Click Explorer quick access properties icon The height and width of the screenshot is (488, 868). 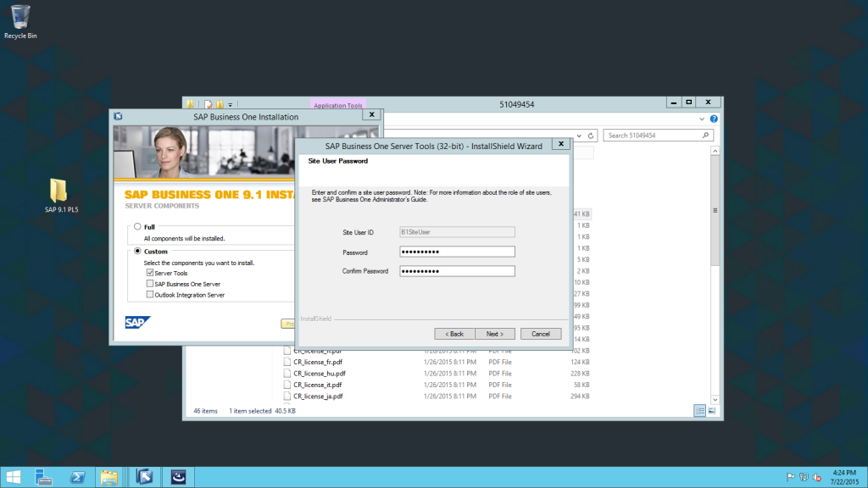pyautogui.click(x=209, y=104)
